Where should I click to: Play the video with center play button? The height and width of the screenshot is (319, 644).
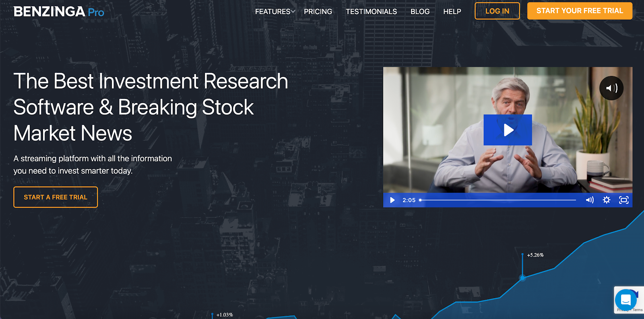tap(508, 130)
